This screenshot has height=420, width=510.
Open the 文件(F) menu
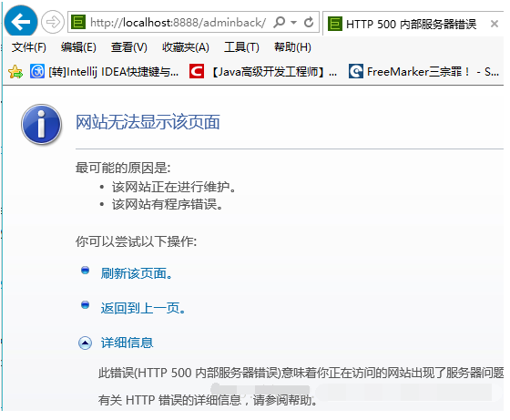tap(28, 47)
